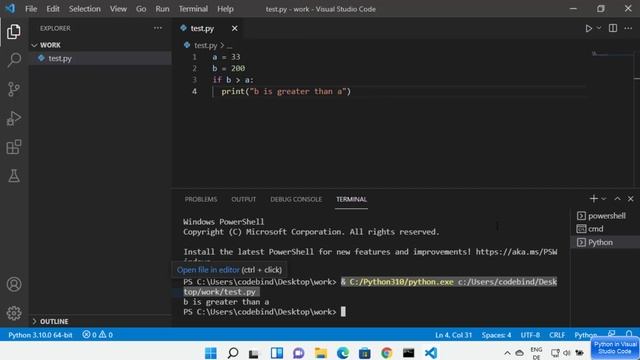Open the errors and warnings status indicator
Image resolution: width=640 pixels, height=360 pixels.
(x=97, y=335)
